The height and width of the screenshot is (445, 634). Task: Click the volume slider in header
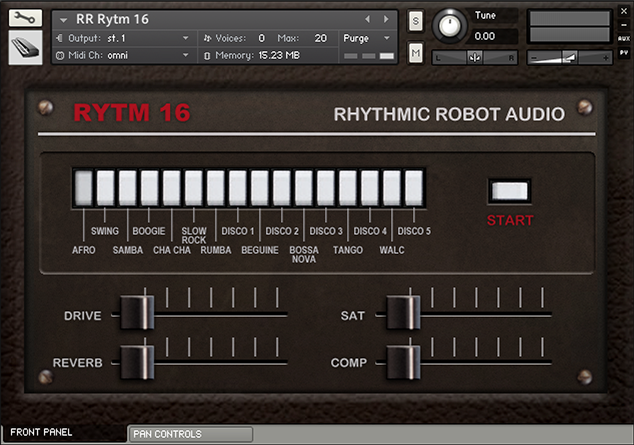tap(570, 58)
